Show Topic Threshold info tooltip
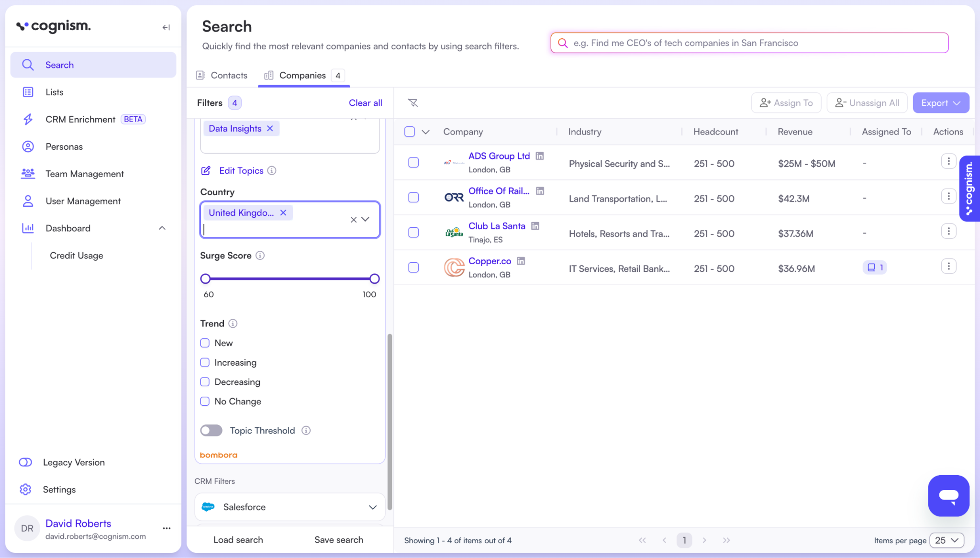980x558 pixels. [306, 431]
